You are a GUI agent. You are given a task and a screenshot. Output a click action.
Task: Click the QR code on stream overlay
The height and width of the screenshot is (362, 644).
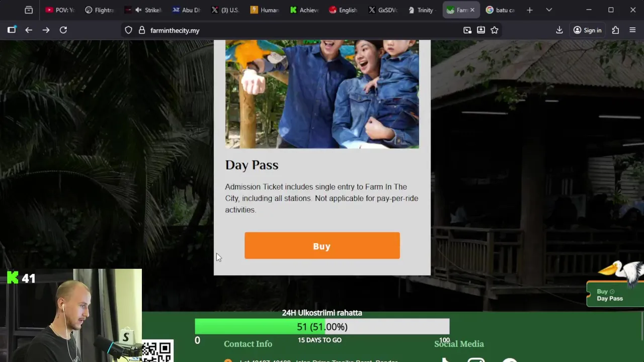(157, 351)
